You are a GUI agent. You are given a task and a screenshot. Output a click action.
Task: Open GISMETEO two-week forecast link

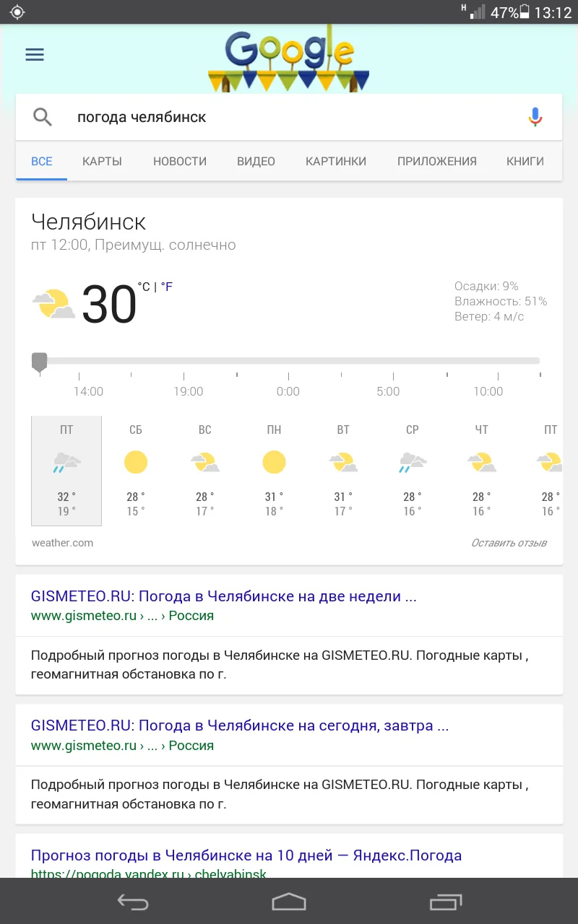click(224, 596)
